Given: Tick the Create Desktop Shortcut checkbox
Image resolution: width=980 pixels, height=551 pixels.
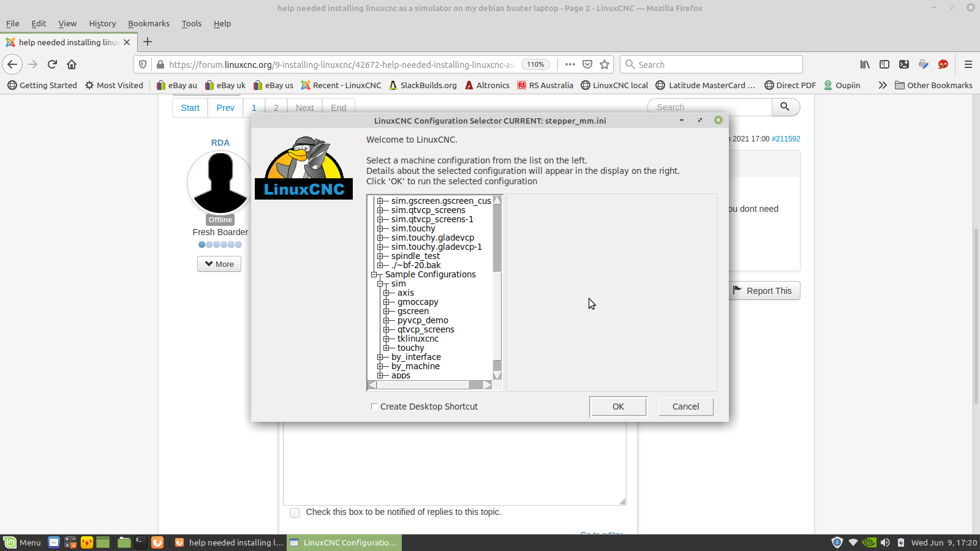Looking at the screenshot, I should (x=374, y=407).
